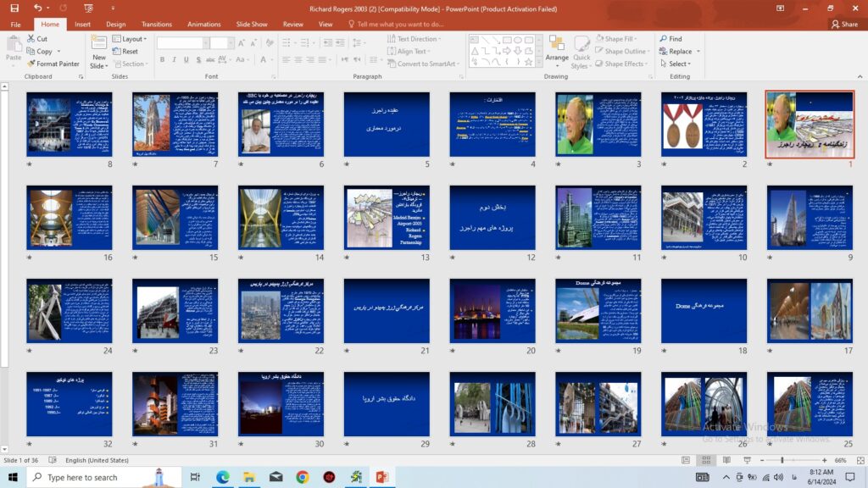Open the font name combo box
The width and height of the screenshot is (868, 488).
(x=183, y=43)
